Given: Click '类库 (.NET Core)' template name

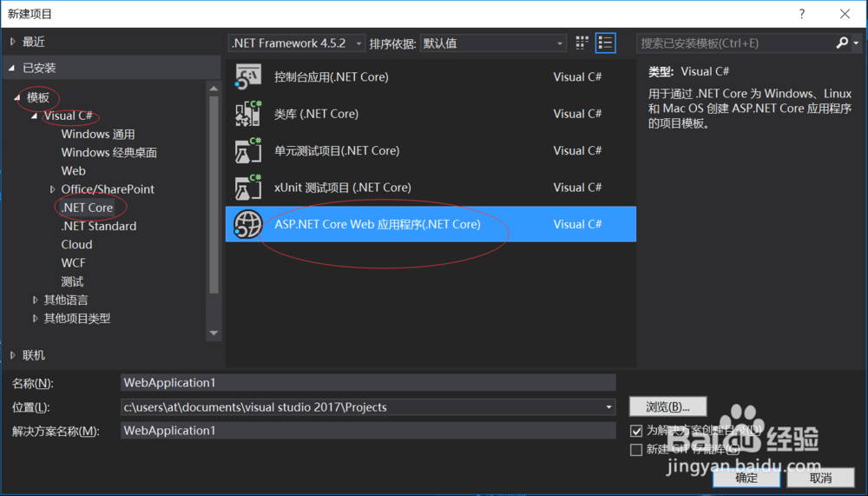Looking at the screenshot, I should [316, 114].
